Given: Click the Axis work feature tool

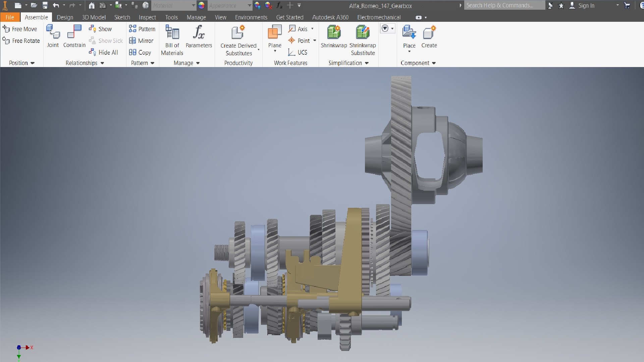Looking at the screenshot, I should [x=298, y=29].
